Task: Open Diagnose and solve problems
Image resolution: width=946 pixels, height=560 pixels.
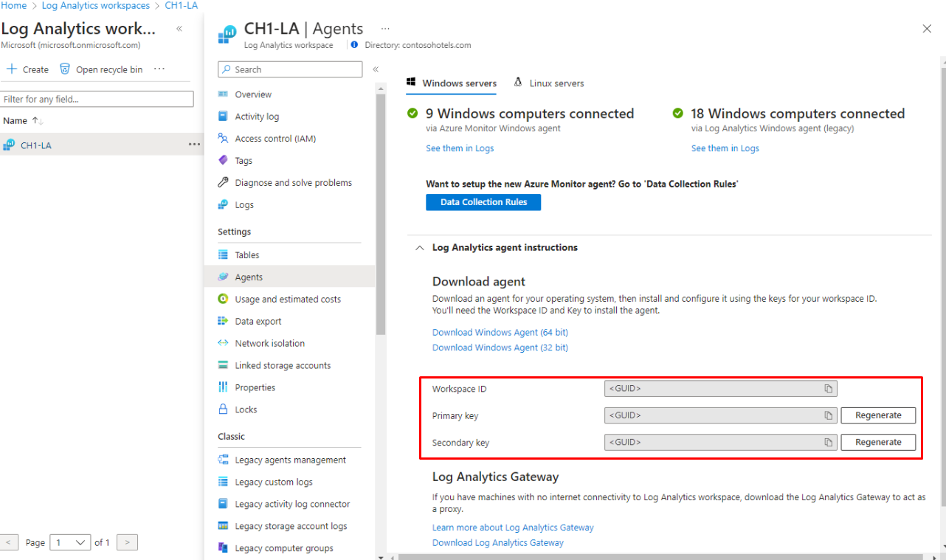Action: click(x=291, y=182)
